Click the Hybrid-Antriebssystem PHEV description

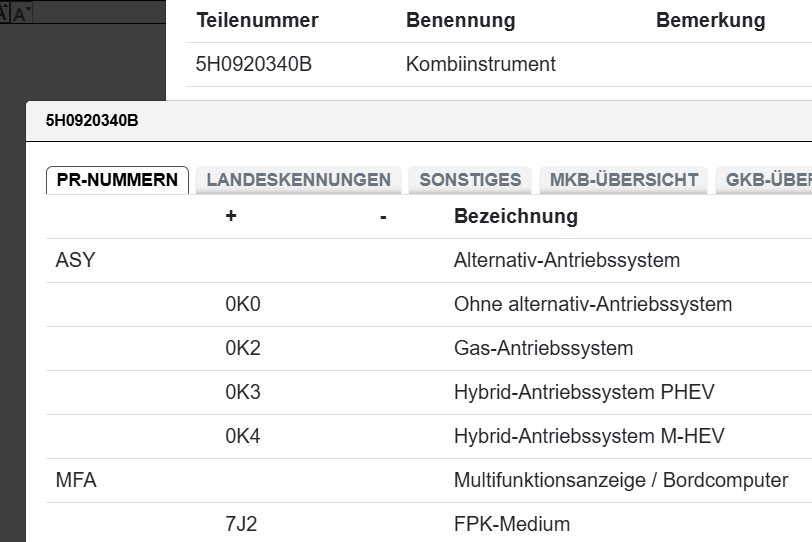coord(584,392)
